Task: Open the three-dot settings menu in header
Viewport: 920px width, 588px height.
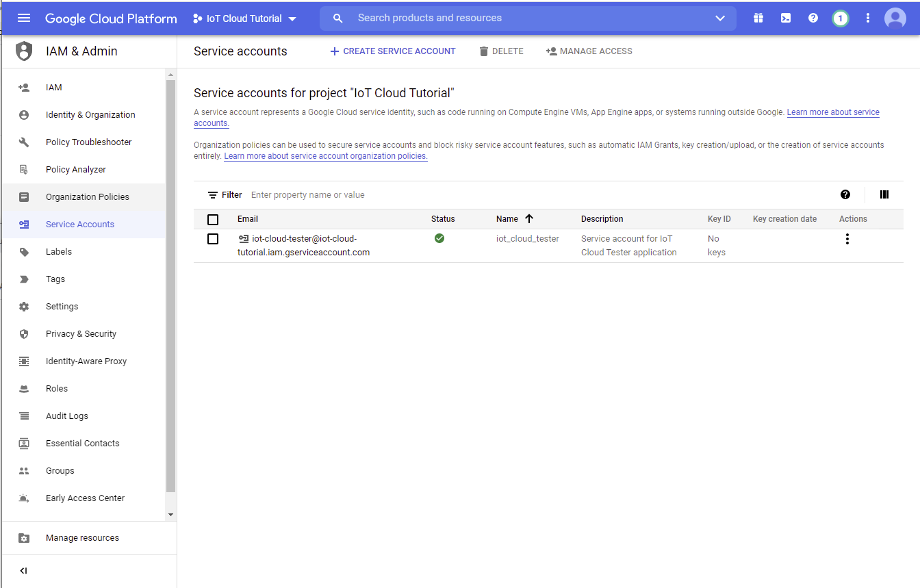Action: tap(868, 18)
